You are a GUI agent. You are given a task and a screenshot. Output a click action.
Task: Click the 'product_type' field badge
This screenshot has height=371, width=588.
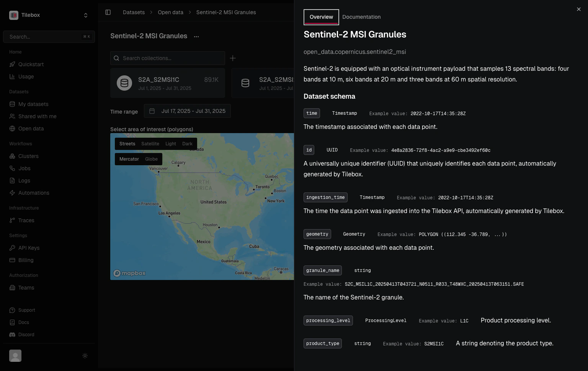coord(323,343)
